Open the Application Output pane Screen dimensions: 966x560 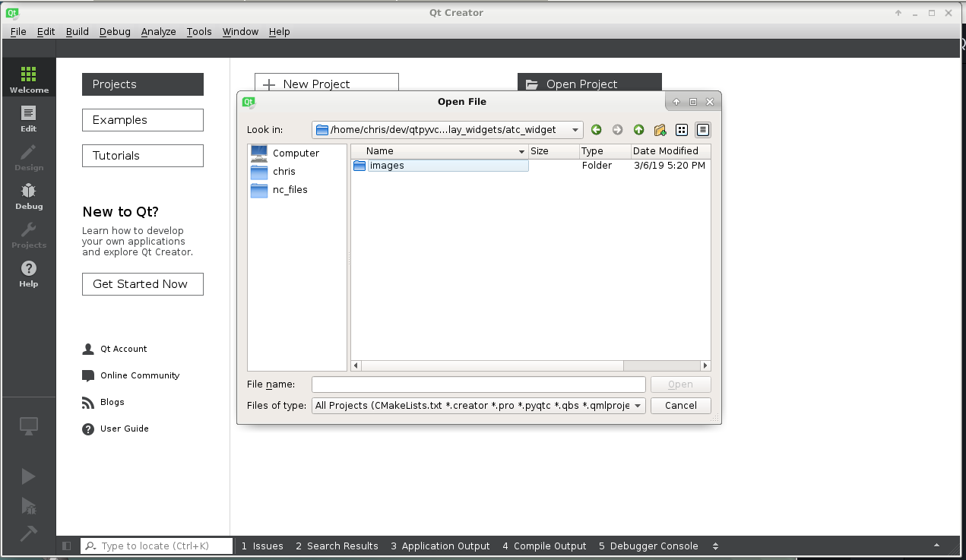point(441,546)
